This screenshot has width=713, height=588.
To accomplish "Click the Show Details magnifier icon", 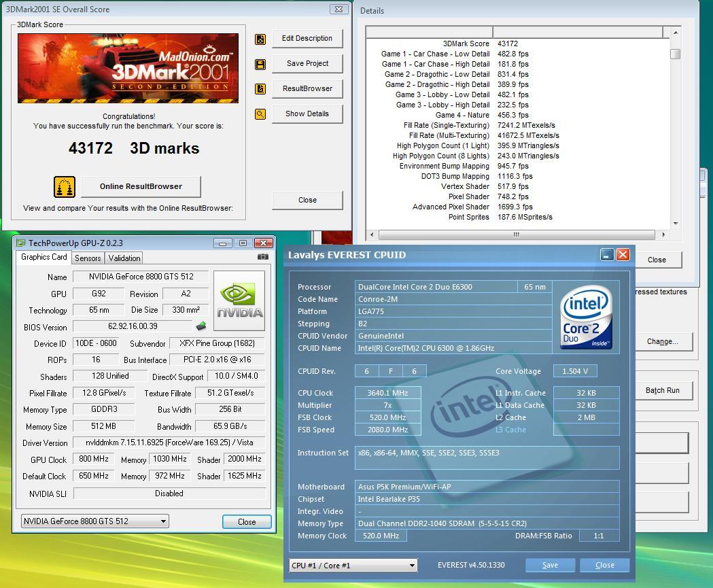I will (260, 114).
